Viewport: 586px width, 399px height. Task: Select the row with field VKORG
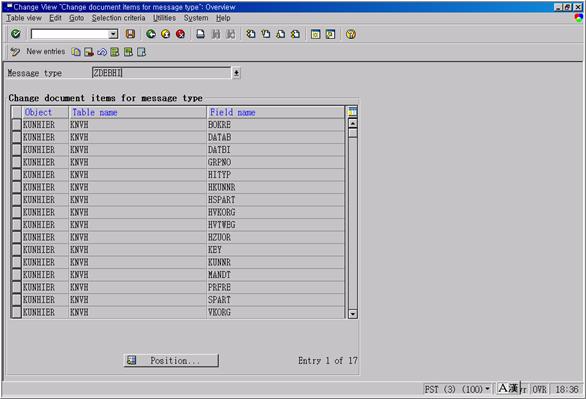16,312
